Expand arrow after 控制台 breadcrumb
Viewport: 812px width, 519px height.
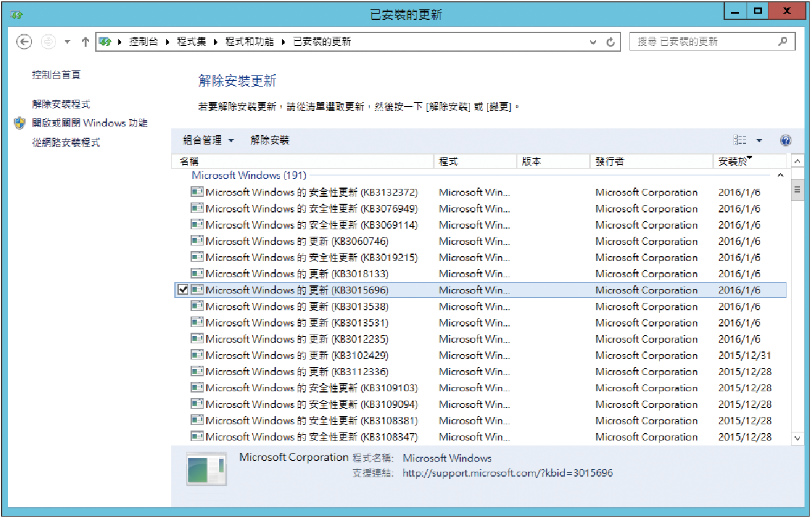pos(168,42)
